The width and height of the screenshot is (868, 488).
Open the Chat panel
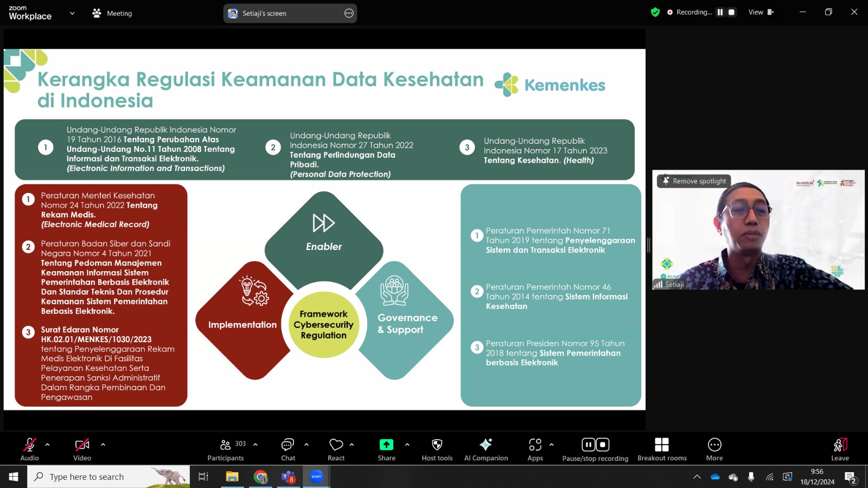pyautogui.click(x=288, y=449)
